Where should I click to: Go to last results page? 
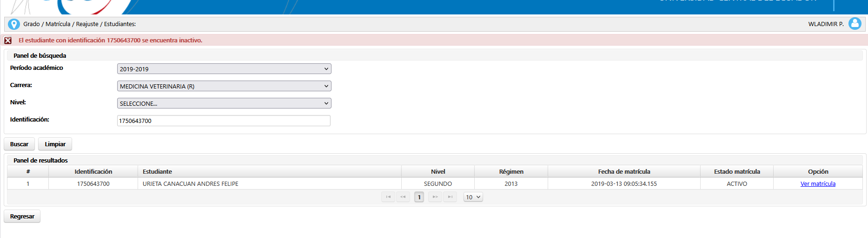pos(450,197)
